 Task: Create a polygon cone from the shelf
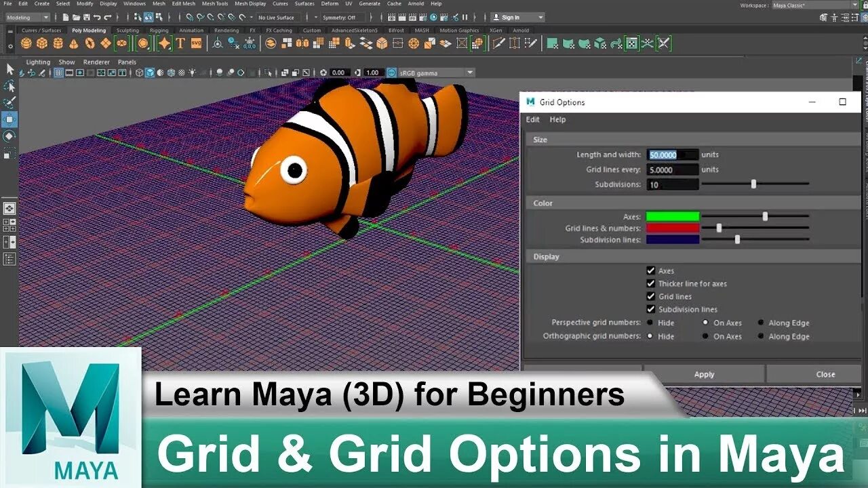point(74,43)
